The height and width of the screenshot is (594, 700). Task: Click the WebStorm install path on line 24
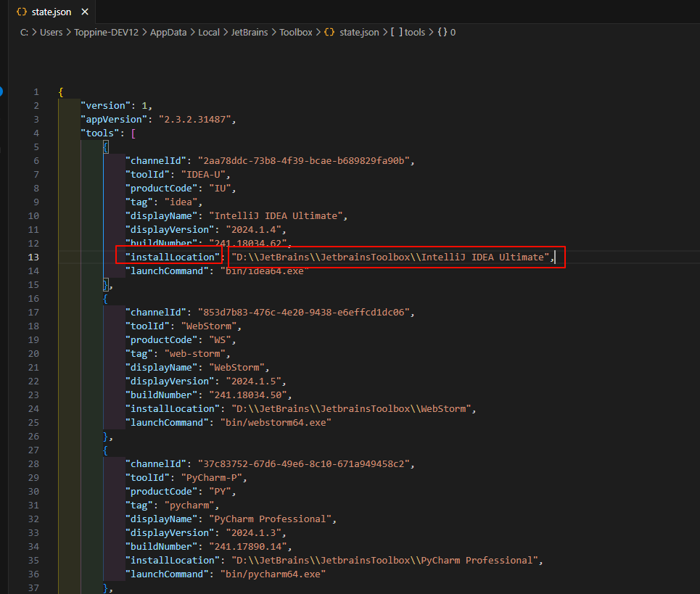tap(351, 409)
